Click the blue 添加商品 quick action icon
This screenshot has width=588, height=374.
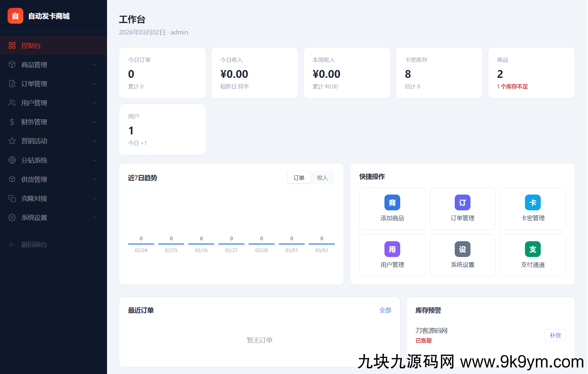point(392,202)
